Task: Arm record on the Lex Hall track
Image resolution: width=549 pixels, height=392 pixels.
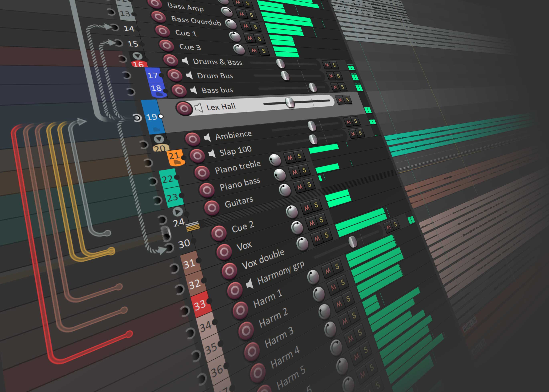Action: pyautogui.click(x=184, y=108)
